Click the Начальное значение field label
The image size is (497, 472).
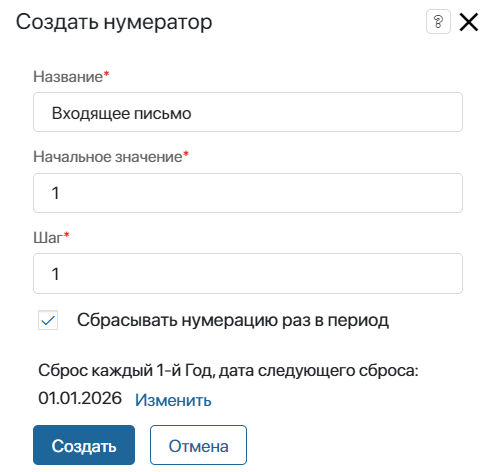point(108,157)
